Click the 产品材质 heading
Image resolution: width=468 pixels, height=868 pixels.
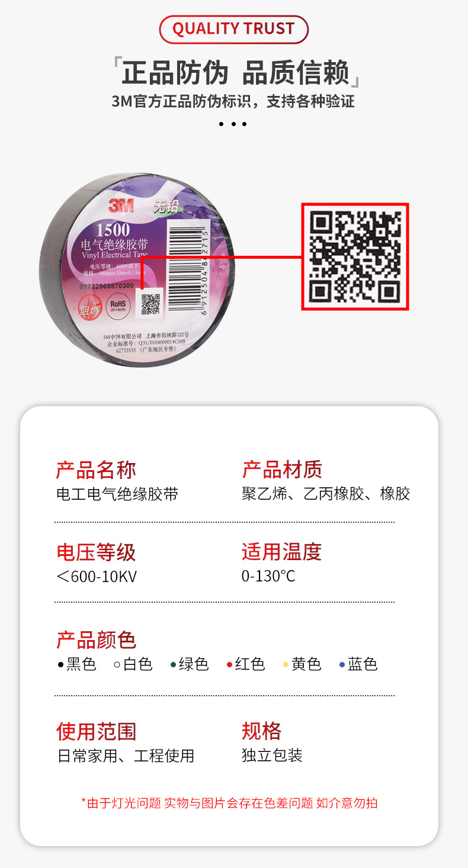click(x=281, y=470)
